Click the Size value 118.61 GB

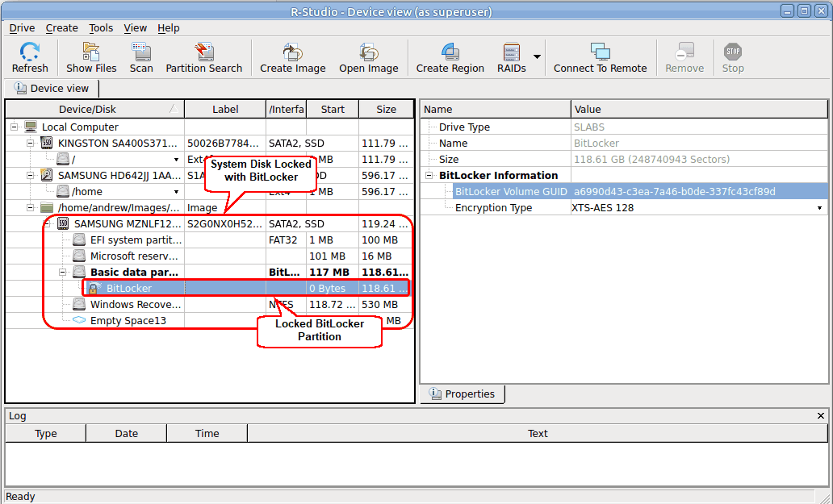[x=652, y=159]
